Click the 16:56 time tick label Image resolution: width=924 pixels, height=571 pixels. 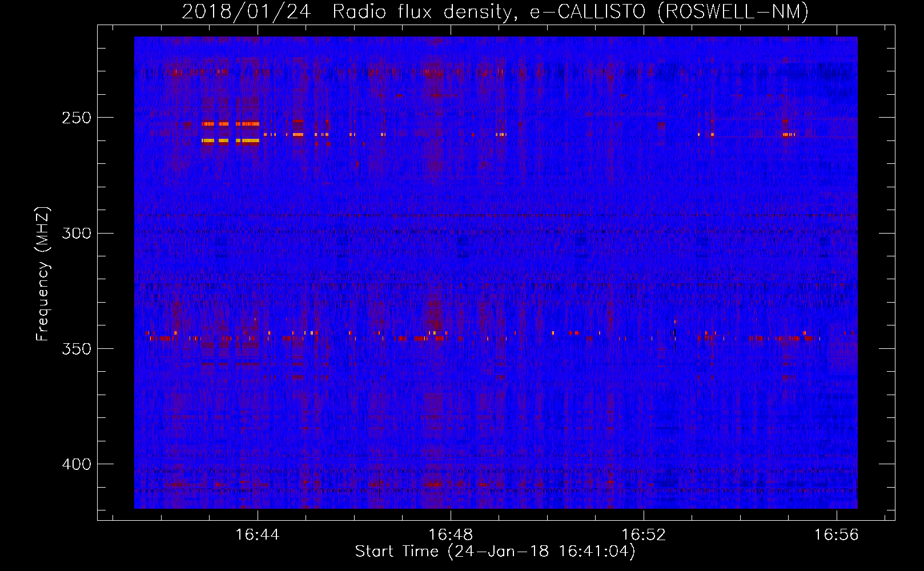coord(837,535)
